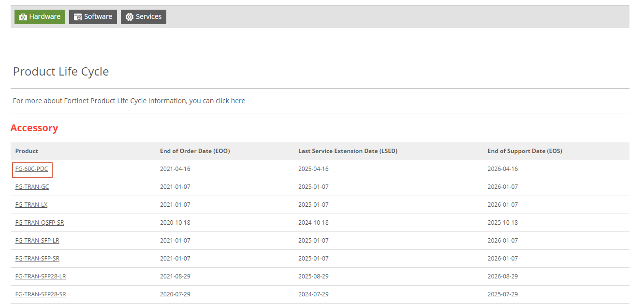The image size is (644, 307).
Task: Open the FG-TRAN-SFP28-SR product link
Action: (41, 294)
